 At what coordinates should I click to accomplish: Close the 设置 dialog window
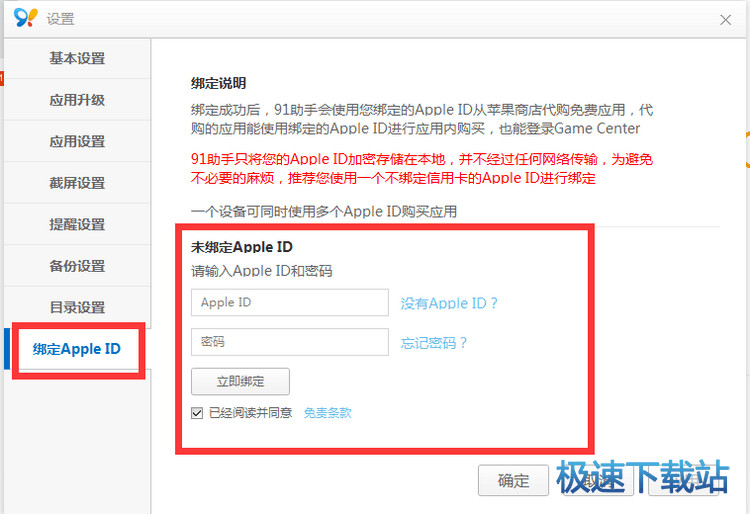[726, 20]
